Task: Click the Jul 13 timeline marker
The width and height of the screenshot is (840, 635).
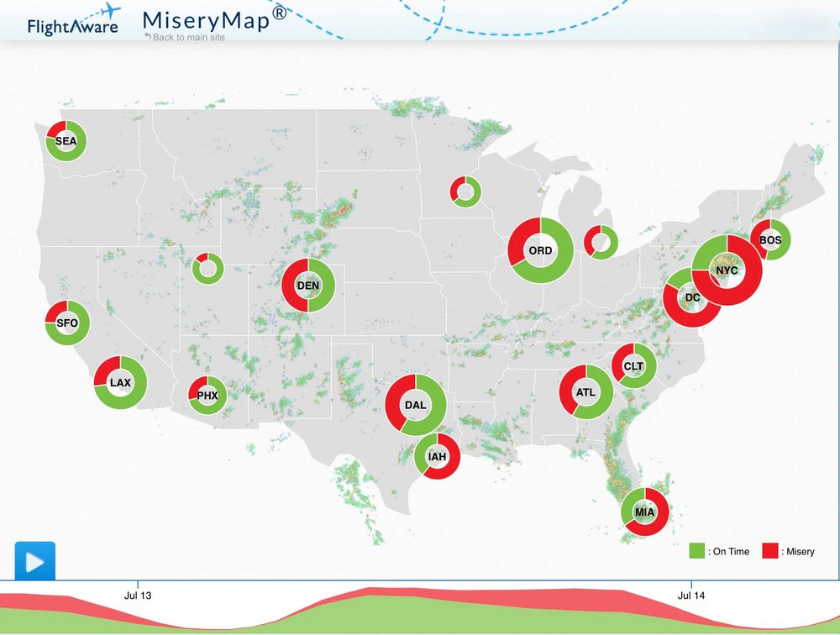Action: (137, 594)
